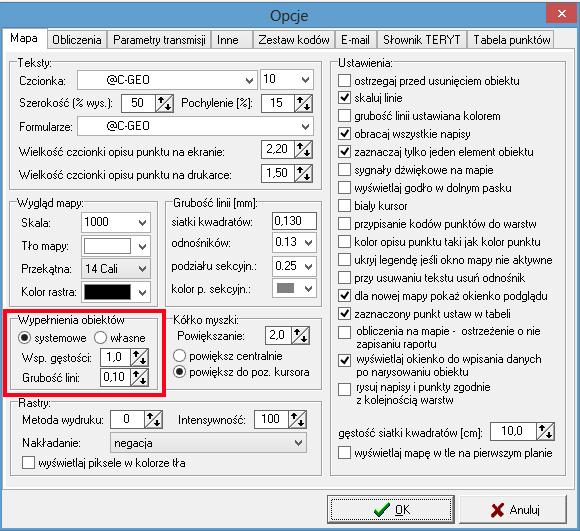The width and height of the screenshot is (580, 531).
Task: Enable ukryj legendę jeśli okno mapy nie aktywne
Action: [344, 260]
